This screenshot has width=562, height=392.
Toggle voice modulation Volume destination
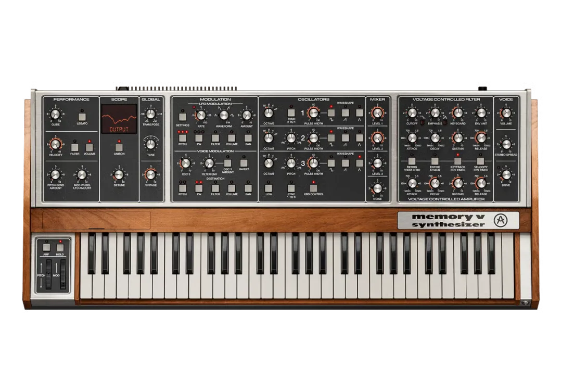point(232,188)
